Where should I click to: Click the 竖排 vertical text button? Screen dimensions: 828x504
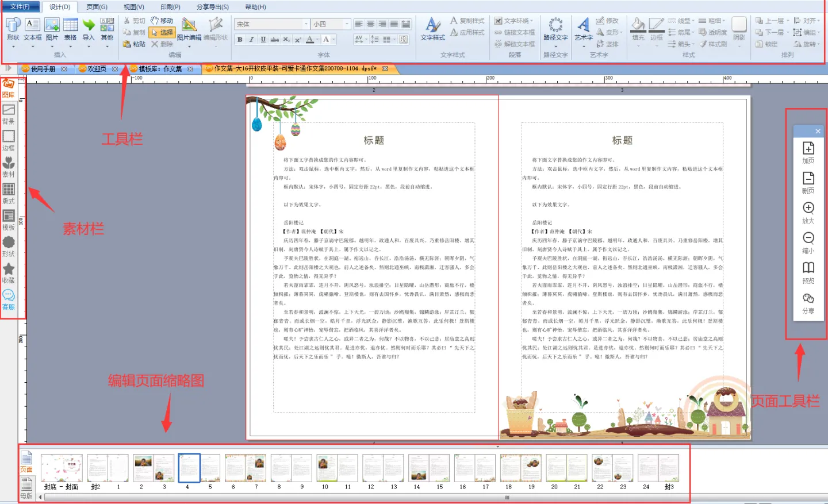click(607, 44)
